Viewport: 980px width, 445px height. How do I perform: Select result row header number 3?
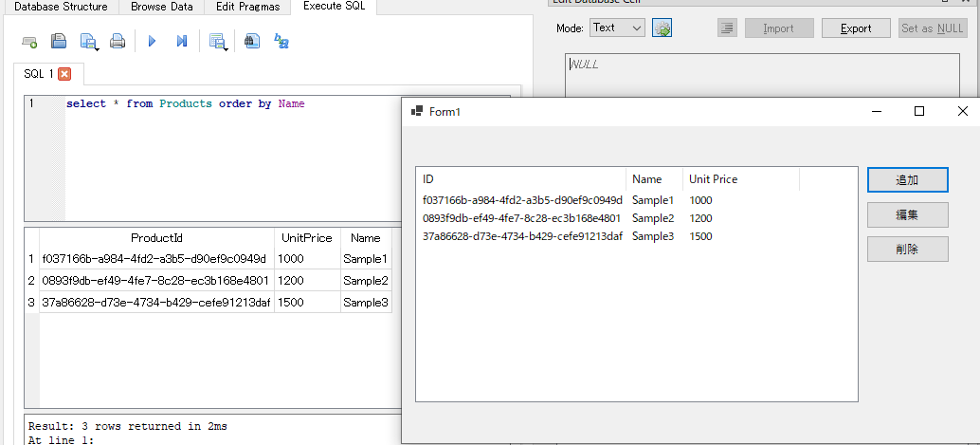32,303
